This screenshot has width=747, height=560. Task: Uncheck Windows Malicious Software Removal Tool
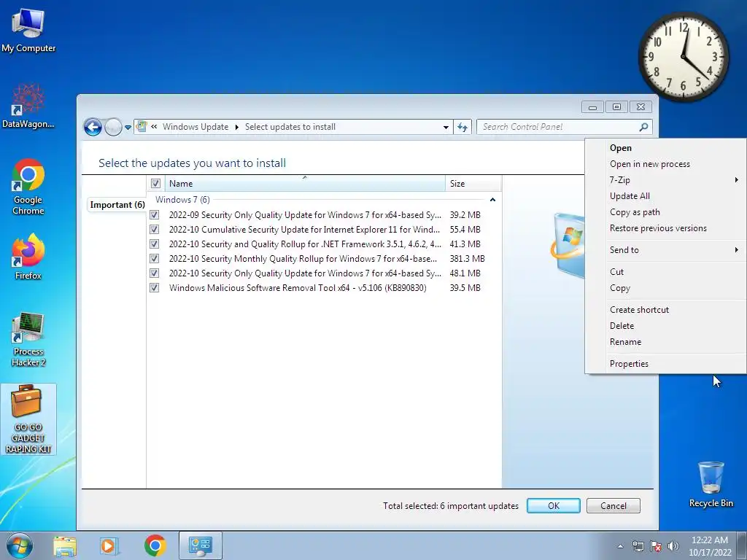(155, 287)
